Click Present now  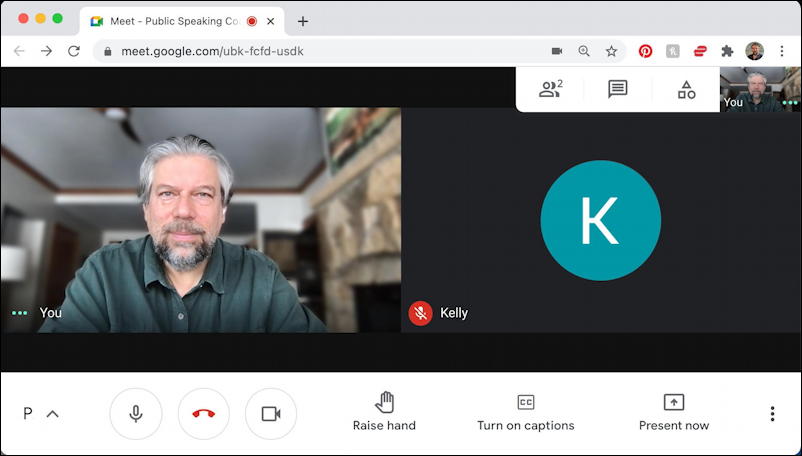click(674, 413)
